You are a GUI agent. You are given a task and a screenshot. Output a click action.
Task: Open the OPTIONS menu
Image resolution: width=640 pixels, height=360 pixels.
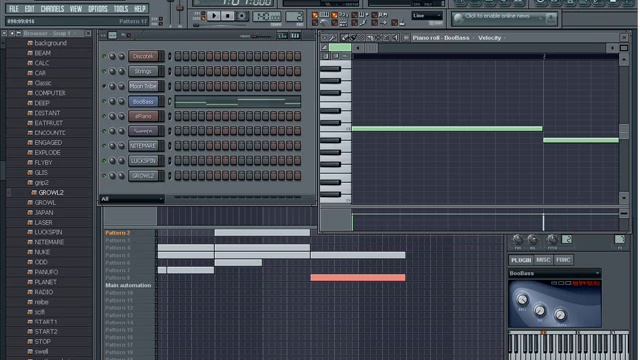click(98, 9)
